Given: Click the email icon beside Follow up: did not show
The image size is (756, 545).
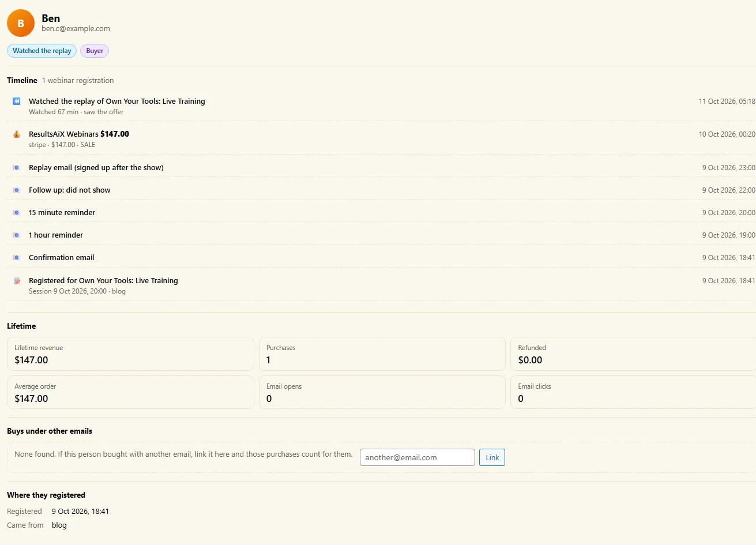Looking at the screenshot, I should click(x=17, y=190).
